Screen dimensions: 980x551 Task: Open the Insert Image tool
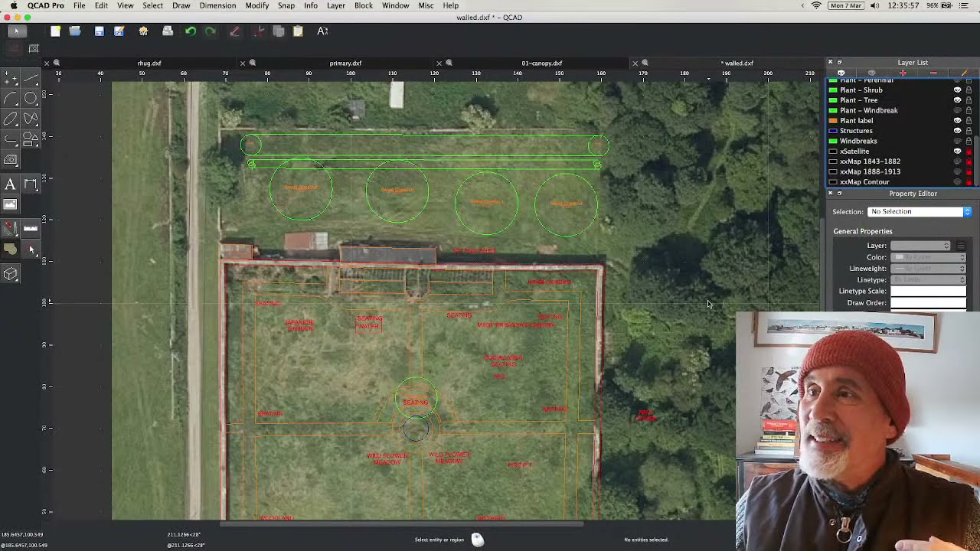pos(11,205)
